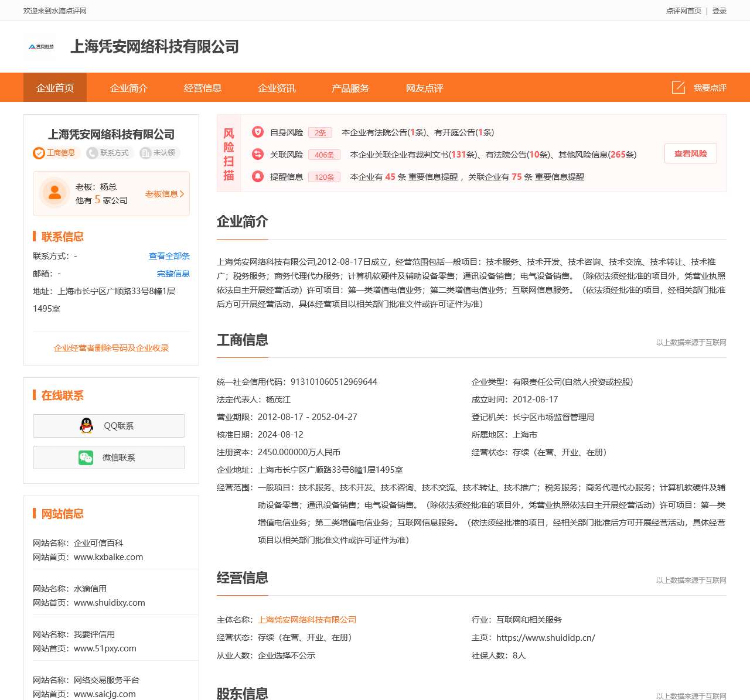Click 企业经营者删除号码及企业收录 link
750x700 pixels.
pos(111,348)
